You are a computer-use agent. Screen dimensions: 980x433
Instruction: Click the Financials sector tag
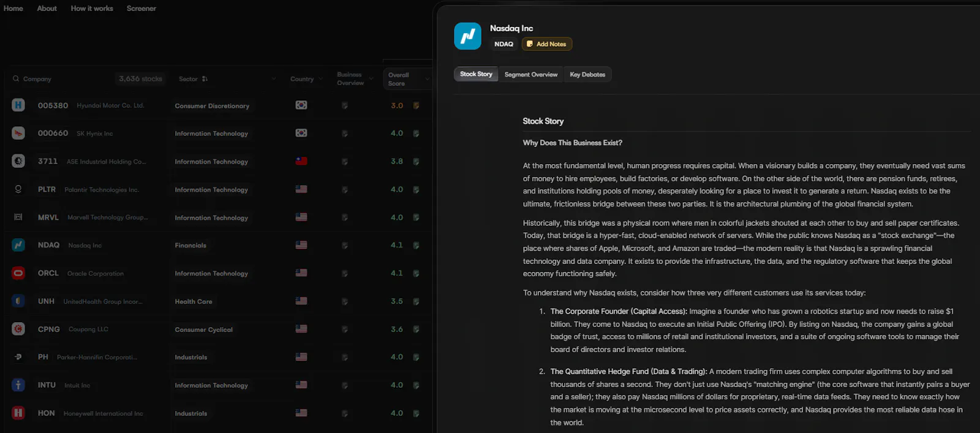[190, 246]
